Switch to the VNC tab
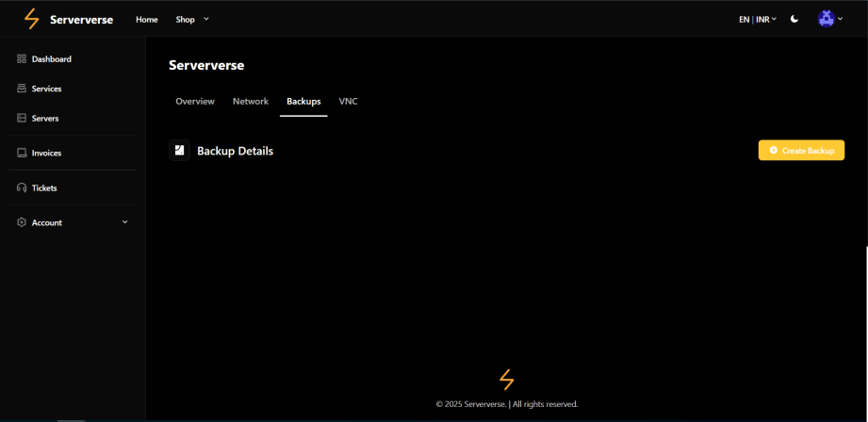Viewport: 868px width, 422px height. click(348, 102)
